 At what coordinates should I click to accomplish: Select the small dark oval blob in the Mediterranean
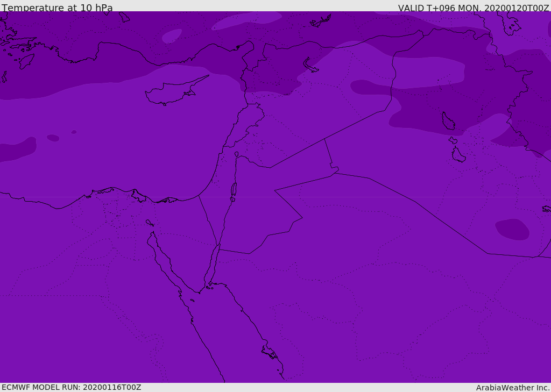click(x=53, y=138)
